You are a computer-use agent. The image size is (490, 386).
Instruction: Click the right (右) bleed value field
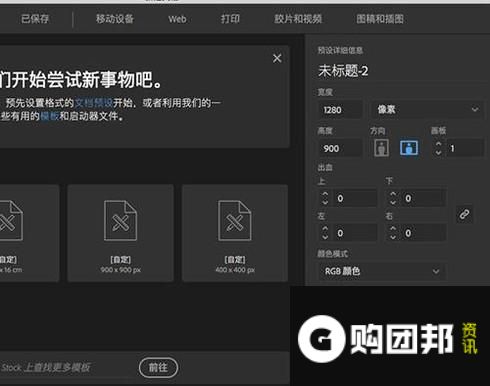click(423, 233)
